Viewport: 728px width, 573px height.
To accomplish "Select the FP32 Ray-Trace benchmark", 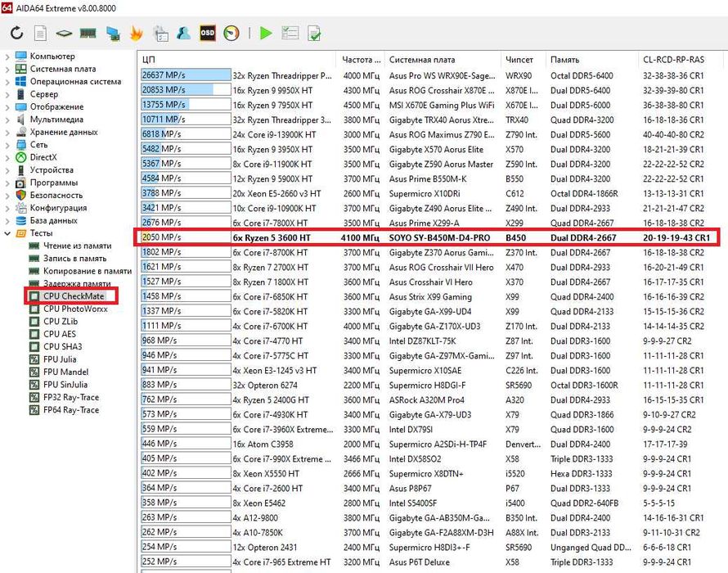I will [x=71, y=397].
